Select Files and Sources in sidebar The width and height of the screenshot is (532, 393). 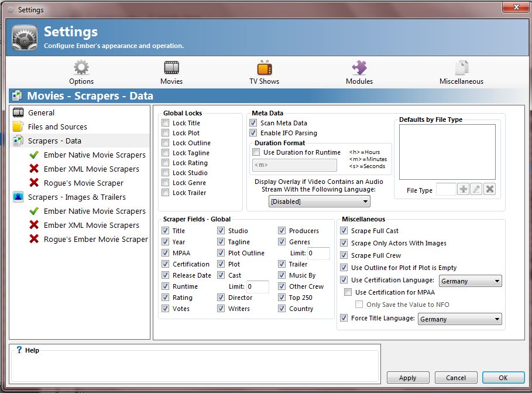[x=57, y=127]
